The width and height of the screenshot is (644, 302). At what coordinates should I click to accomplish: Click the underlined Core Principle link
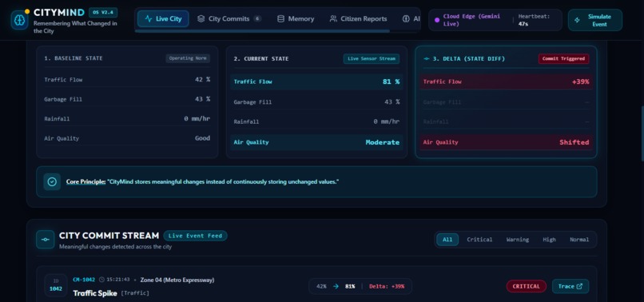(x=85, y=181)
